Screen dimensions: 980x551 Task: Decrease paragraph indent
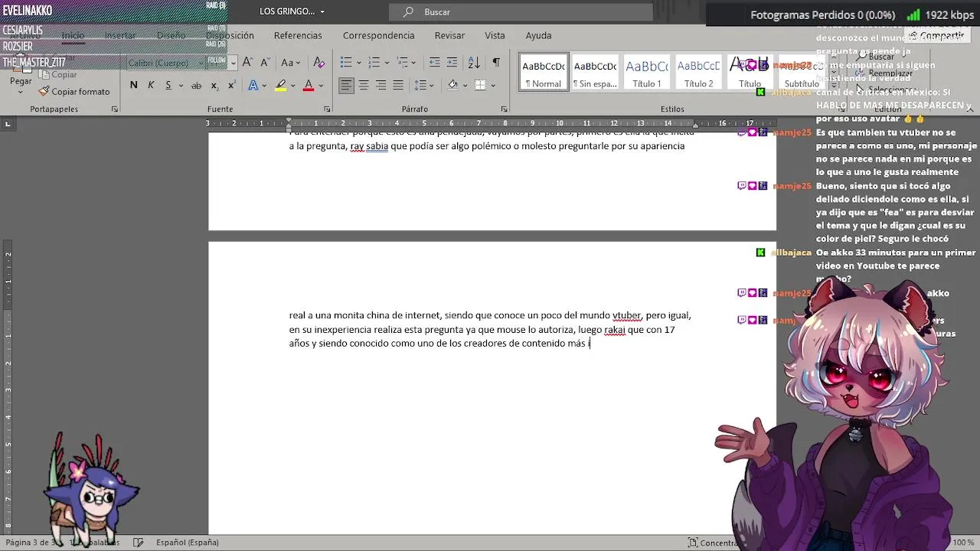click(434, 62)
